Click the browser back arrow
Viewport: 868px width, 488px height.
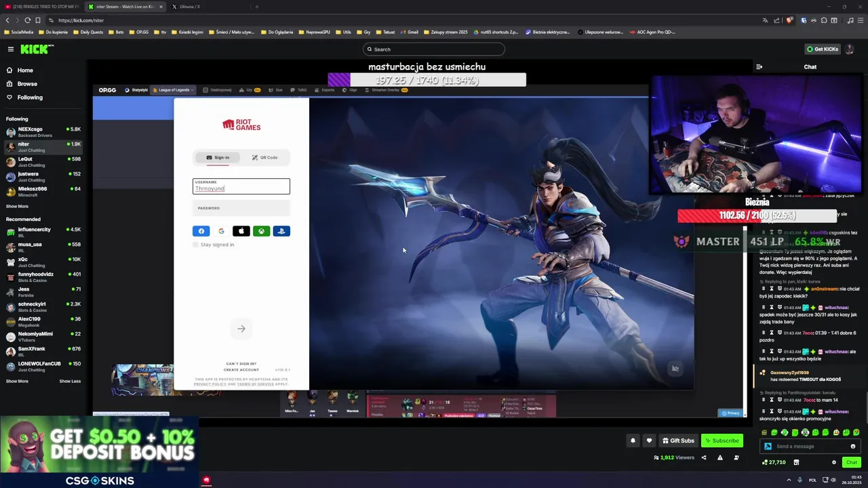coord(8,20)
